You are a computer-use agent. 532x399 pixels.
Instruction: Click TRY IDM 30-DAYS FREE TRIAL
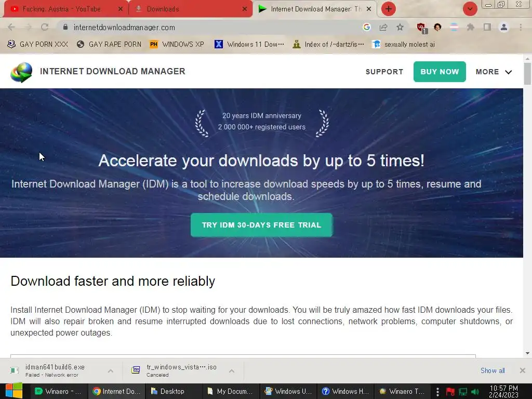262,225
